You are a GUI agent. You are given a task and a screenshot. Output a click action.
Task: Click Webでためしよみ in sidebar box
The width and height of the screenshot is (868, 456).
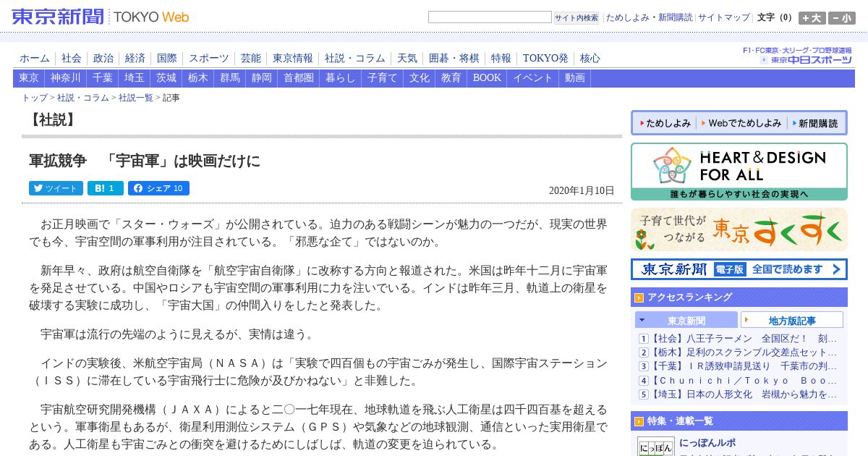(x=741, y=123)
